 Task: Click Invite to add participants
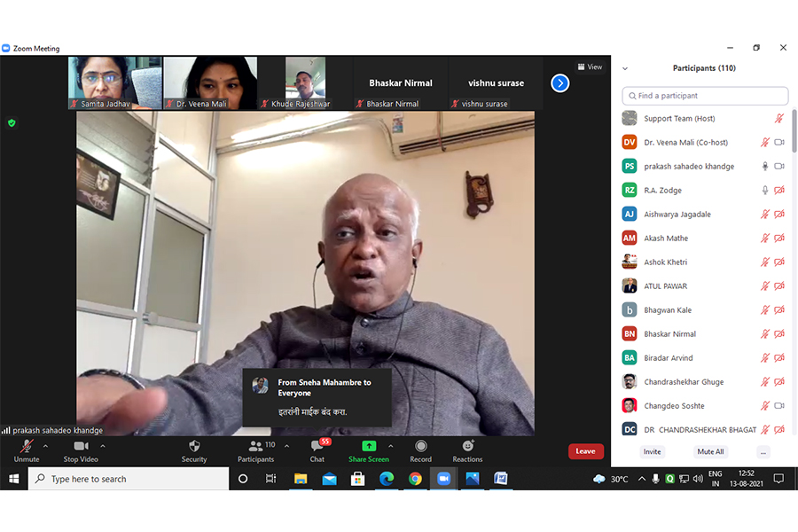[652, 451]
